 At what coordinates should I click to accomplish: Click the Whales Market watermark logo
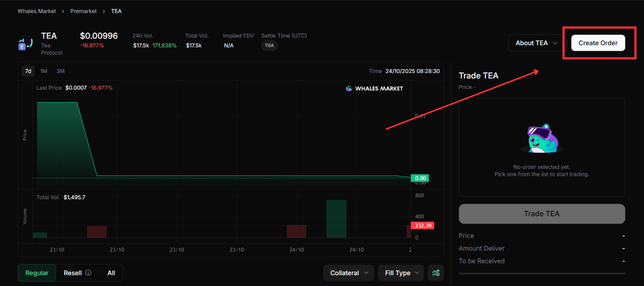374,88
